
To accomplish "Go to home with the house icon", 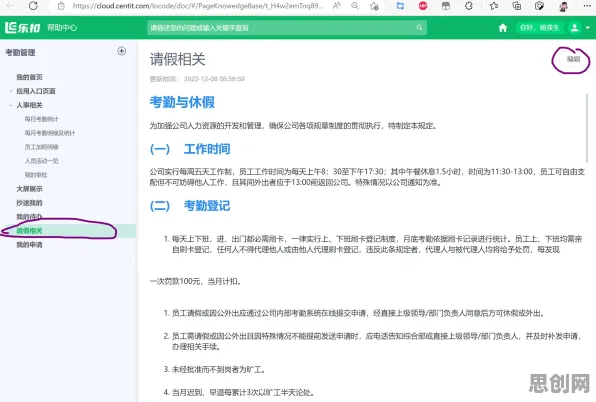I will 502,28.
